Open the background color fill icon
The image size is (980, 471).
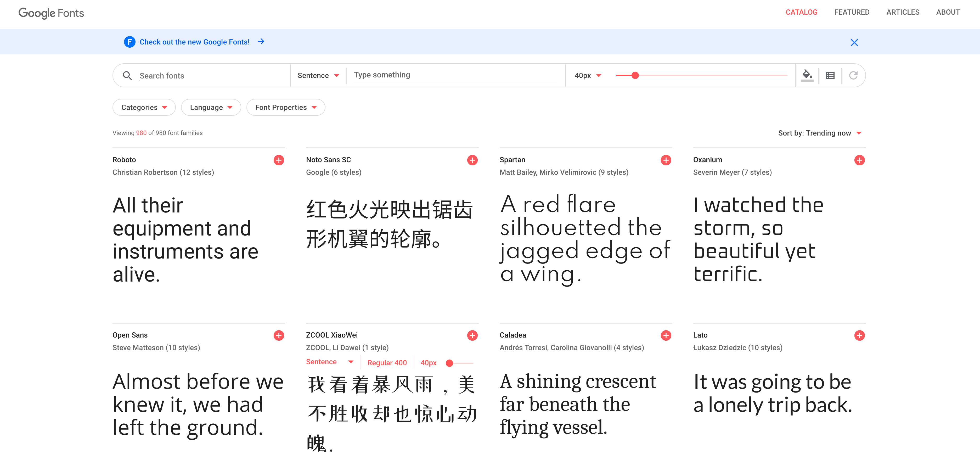tap(807, 75)
